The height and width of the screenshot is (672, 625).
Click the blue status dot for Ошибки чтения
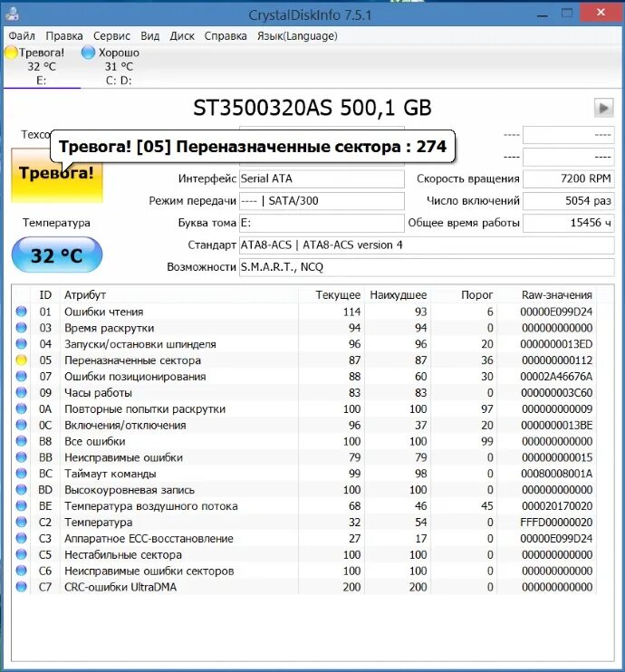[x=21, y=312]
